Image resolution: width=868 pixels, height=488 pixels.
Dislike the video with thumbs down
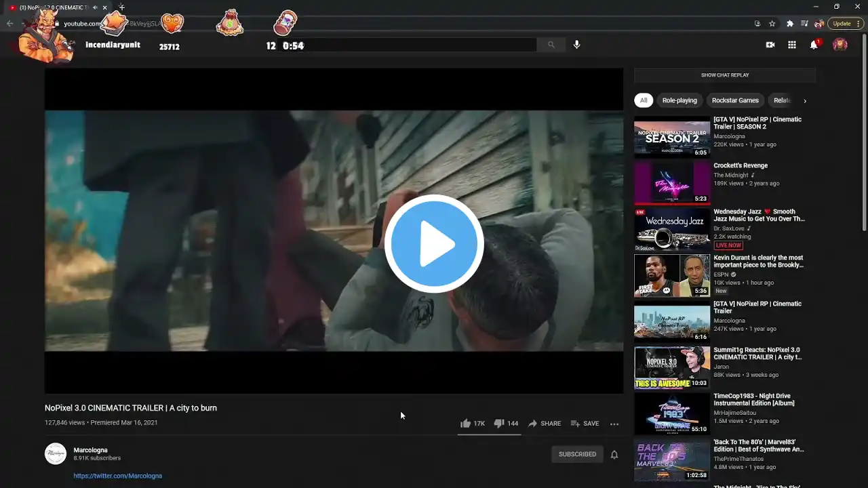[x=499, y=424]
